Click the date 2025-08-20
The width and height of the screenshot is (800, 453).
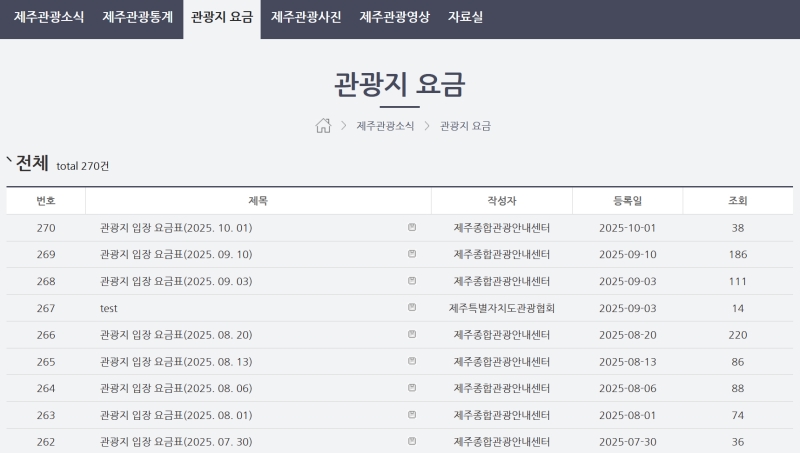pyautogui.click(x=628, y=335)
